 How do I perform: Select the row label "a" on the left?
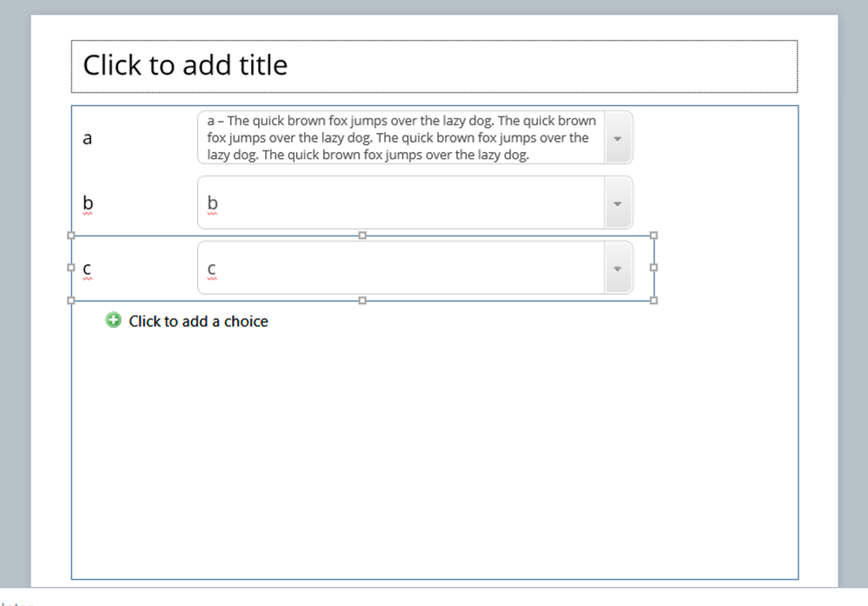click(87, 138)
